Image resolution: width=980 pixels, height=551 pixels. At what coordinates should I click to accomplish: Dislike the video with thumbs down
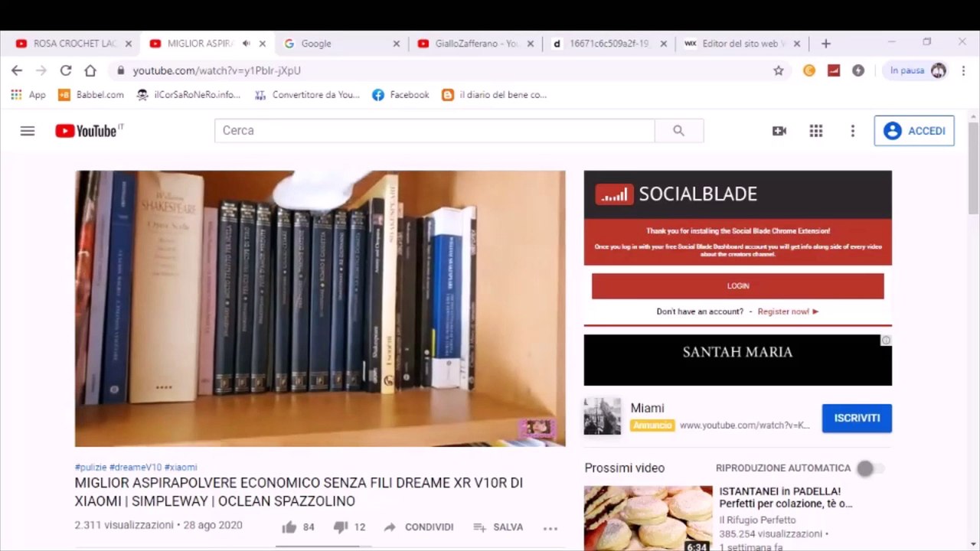coord(341,527)
